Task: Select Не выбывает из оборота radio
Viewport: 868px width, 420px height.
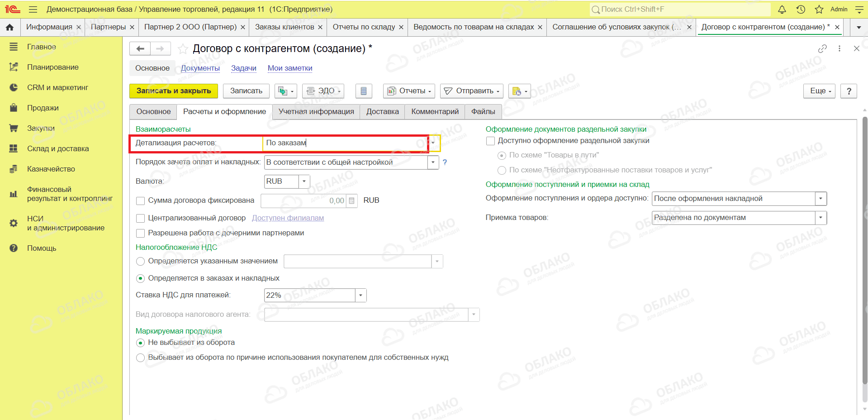Action: (x=141, y=343)
